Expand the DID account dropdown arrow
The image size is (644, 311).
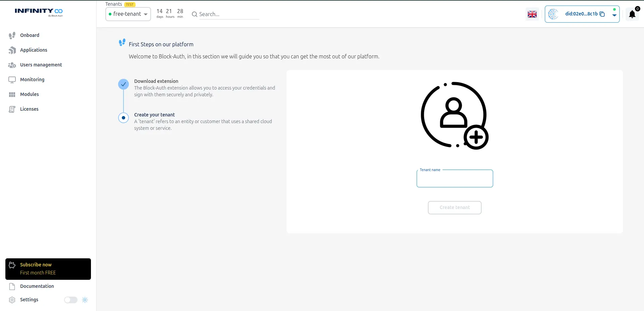click(x=614, y=15)
